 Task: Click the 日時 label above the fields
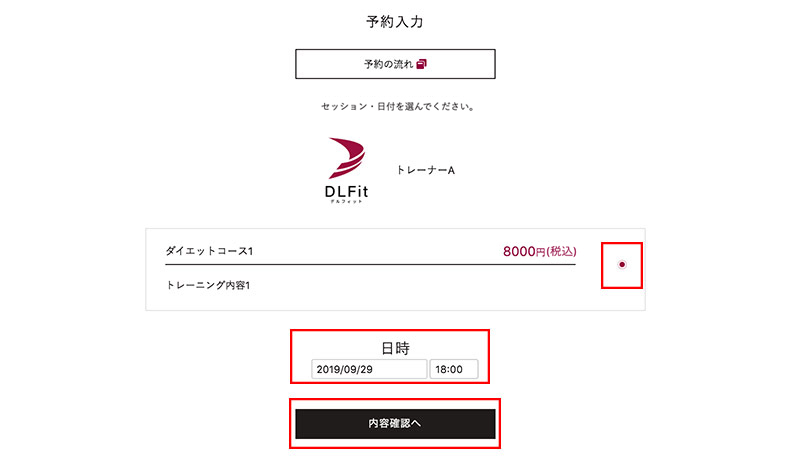click(395, 348)
